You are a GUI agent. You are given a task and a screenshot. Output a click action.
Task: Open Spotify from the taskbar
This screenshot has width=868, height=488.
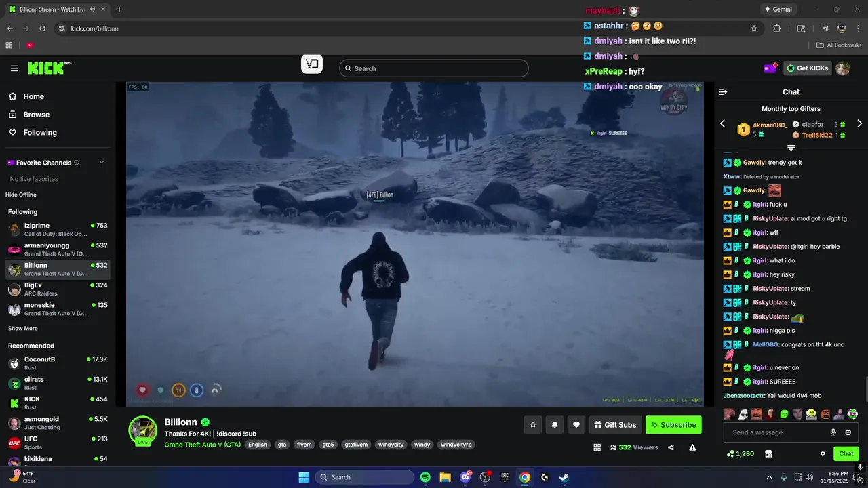(x=425, y=477)
